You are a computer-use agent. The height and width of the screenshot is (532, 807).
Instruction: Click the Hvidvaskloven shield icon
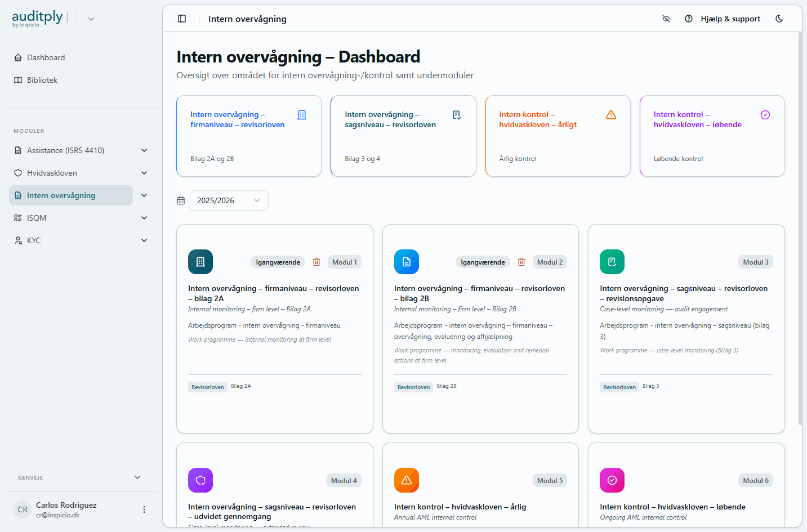click(18, 173)
